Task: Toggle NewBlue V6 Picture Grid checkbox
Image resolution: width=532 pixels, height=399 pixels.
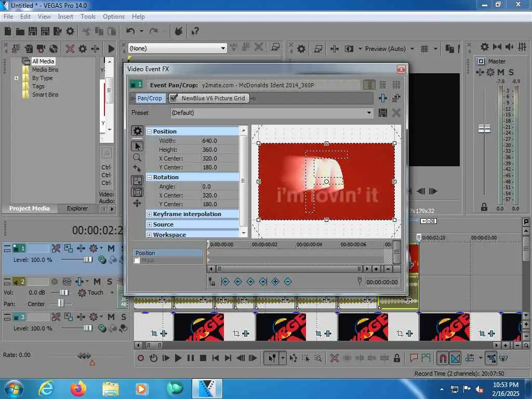Action: (174, 98)
